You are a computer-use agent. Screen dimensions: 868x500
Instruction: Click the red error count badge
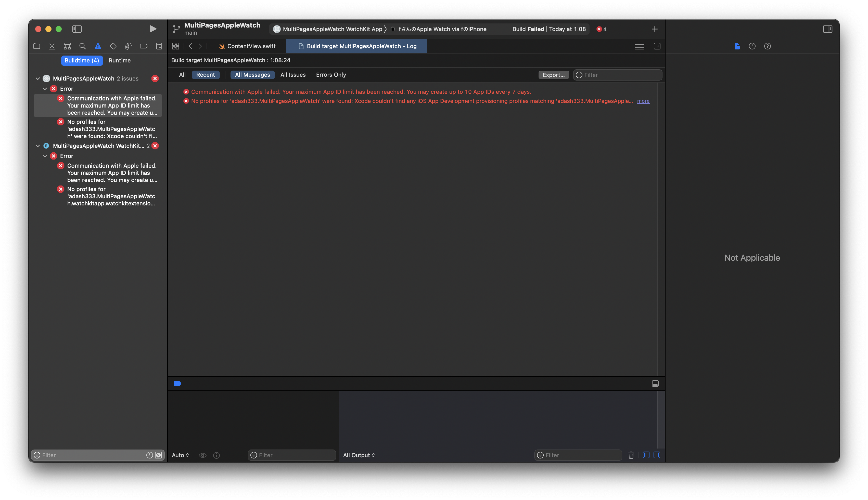point(601,29)
